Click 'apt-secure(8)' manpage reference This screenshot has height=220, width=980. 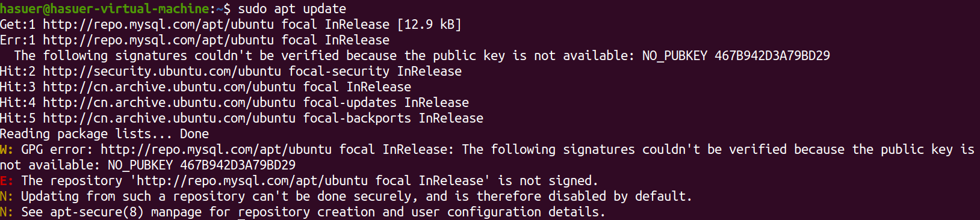(x=97, y=212)
